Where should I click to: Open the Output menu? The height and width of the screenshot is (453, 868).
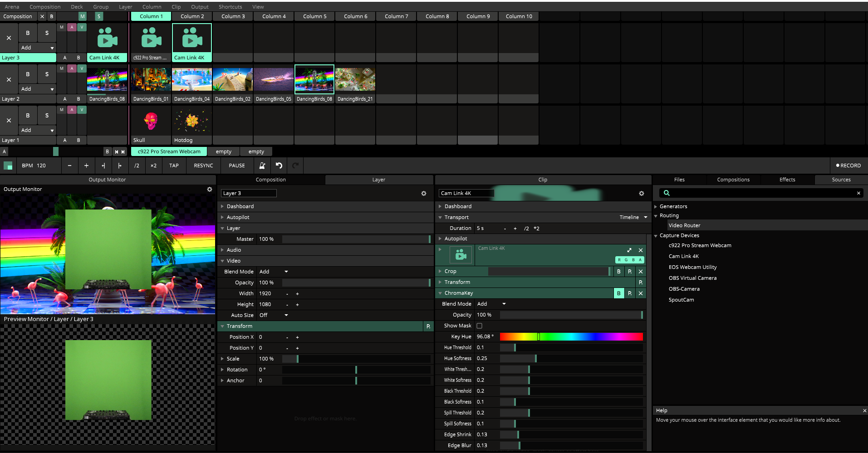(200, 7)
